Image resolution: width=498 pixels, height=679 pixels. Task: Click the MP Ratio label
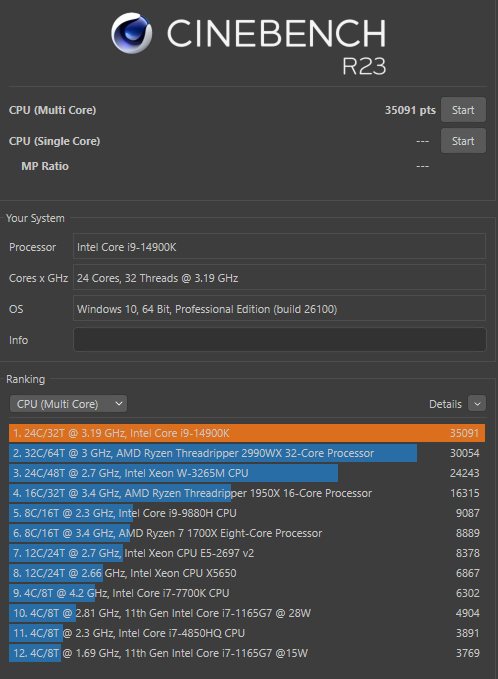[x=45, y=166]
